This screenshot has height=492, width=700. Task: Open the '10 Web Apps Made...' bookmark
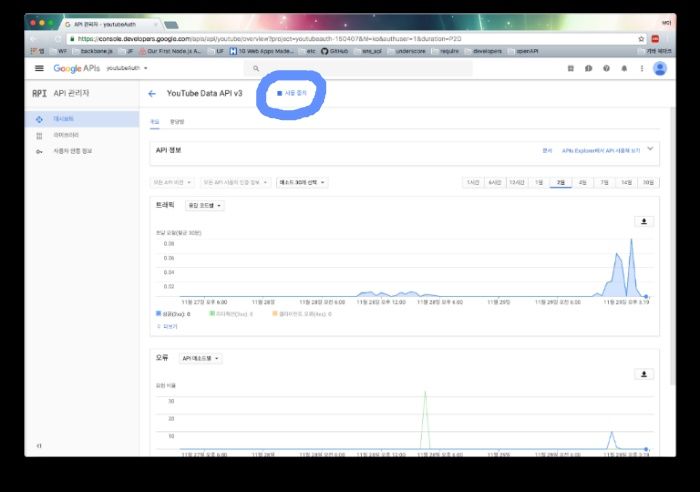pos(262,51)
